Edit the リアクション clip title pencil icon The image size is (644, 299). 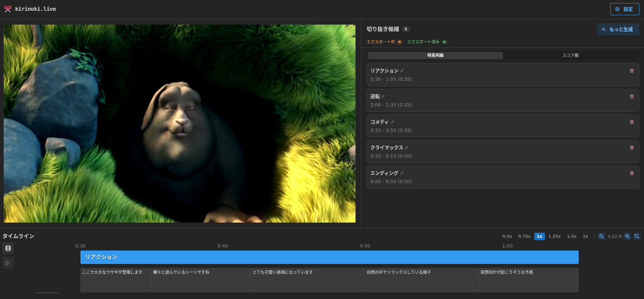point(402,71)
